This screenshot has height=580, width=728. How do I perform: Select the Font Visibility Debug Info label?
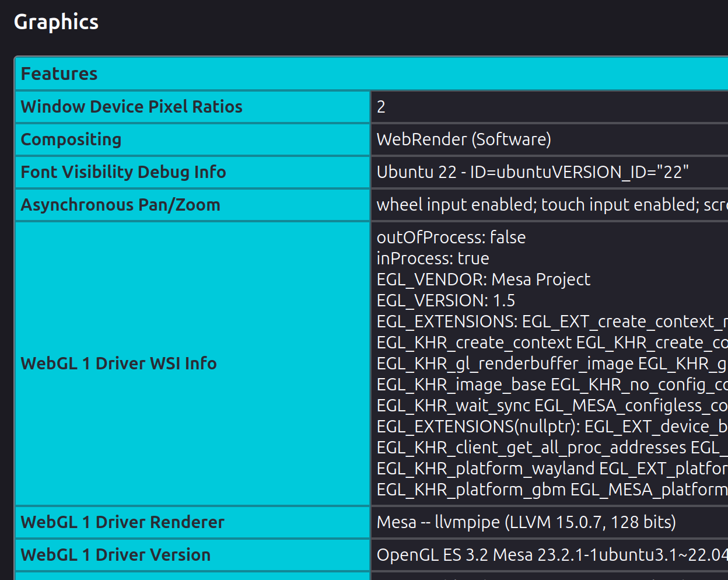click(123, 172)
